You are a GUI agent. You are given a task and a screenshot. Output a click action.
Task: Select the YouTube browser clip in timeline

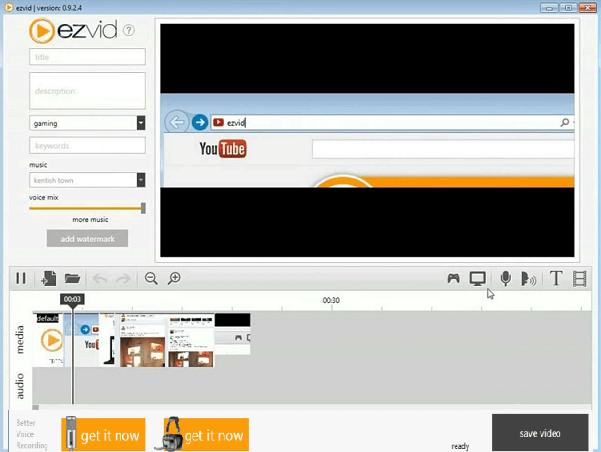(x=81, y=340)
